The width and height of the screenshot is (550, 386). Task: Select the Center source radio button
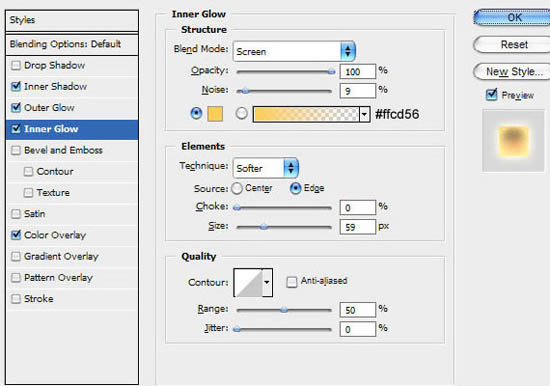pyautogui.click(x=237, y=188)
